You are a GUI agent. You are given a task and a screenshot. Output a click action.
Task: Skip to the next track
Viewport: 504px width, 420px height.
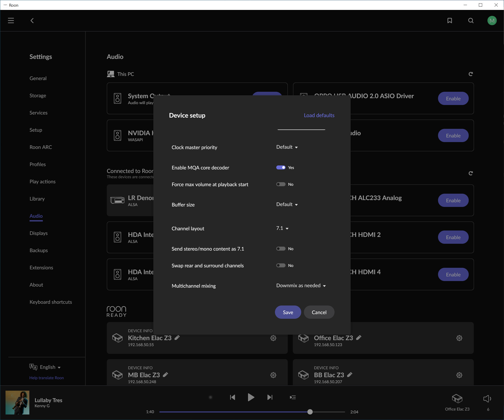pyautogui.click(x=270, y=397)
